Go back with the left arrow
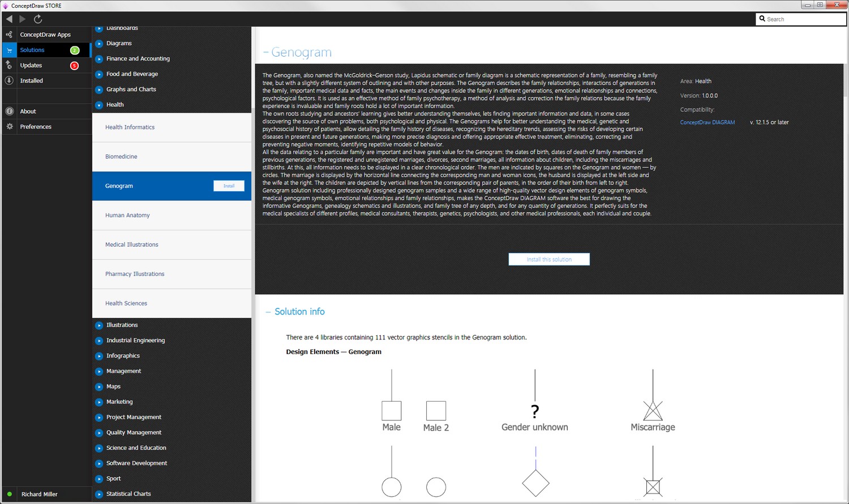849x504 pixels. (x=9, y=19)
